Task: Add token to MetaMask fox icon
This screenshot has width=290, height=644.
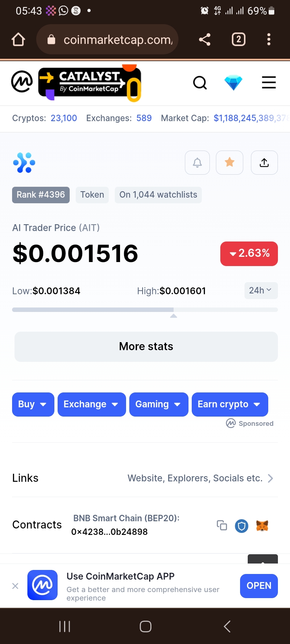Action: click(x=262, y=526)
